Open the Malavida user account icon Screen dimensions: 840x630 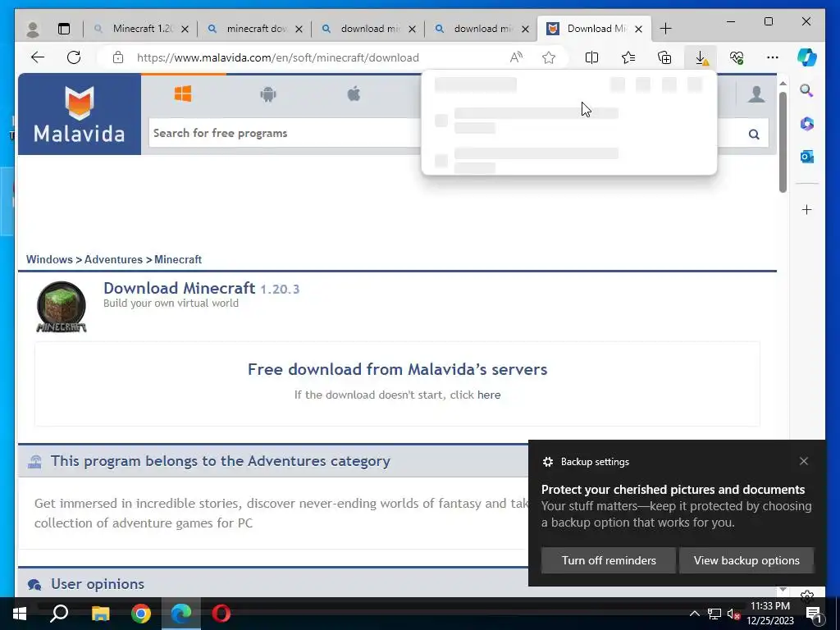[x=756, y=94]
